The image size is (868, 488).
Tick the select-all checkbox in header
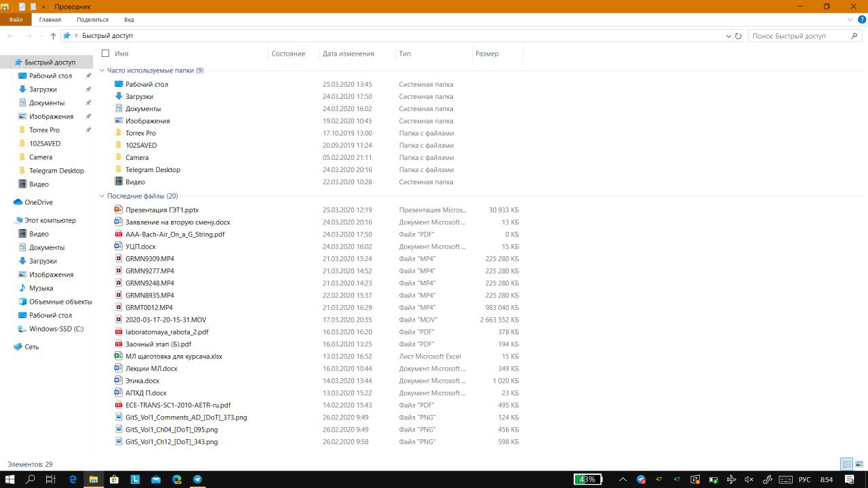pyautogui.click(x=105, y=54)
